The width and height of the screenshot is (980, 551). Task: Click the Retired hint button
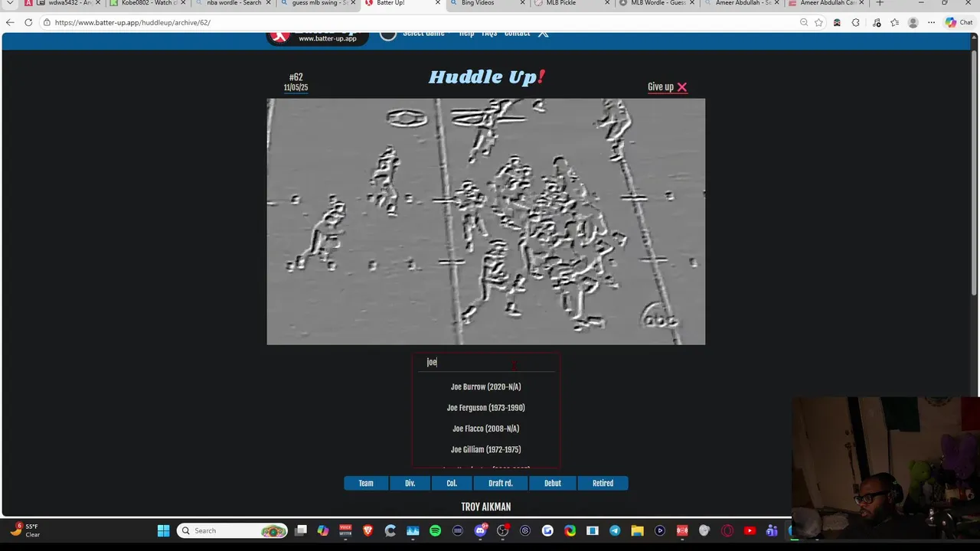point(603,483)
